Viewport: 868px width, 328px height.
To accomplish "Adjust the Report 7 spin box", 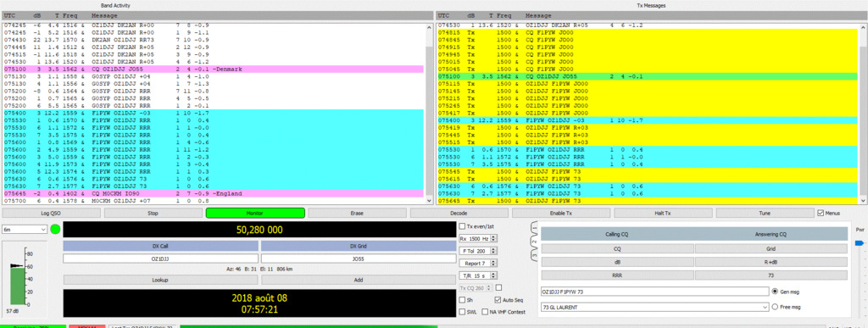I will point(478,263).
